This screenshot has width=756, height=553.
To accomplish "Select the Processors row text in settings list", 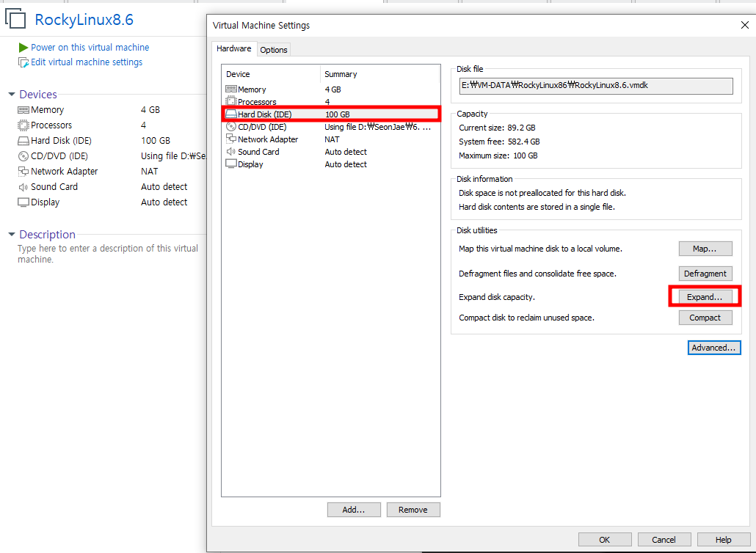I will point(257,102).
